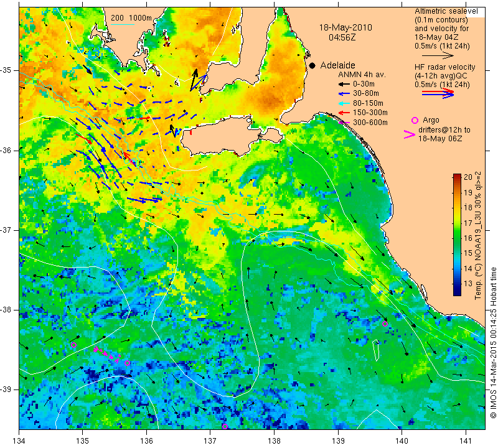Click the 'HF radar velocity' heading
The height and width of the screenshot is (448, 498).
click(444, 67)
